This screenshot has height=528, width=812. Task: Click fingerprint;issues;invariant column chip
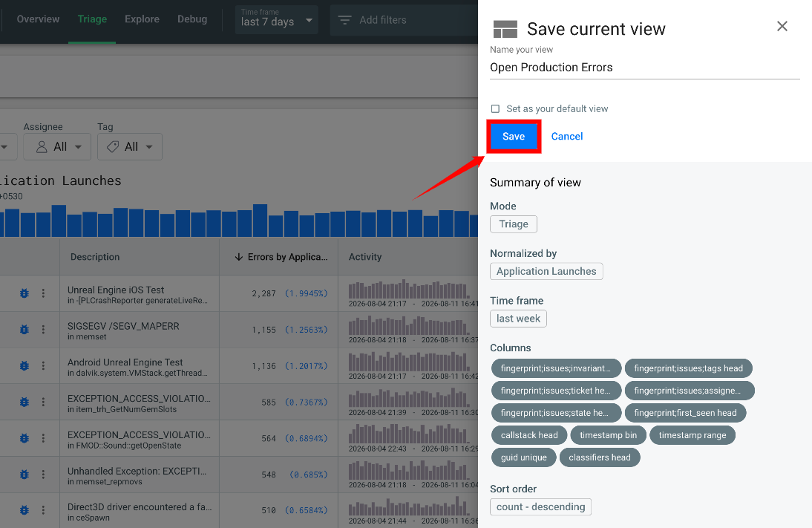pos(556,368)
